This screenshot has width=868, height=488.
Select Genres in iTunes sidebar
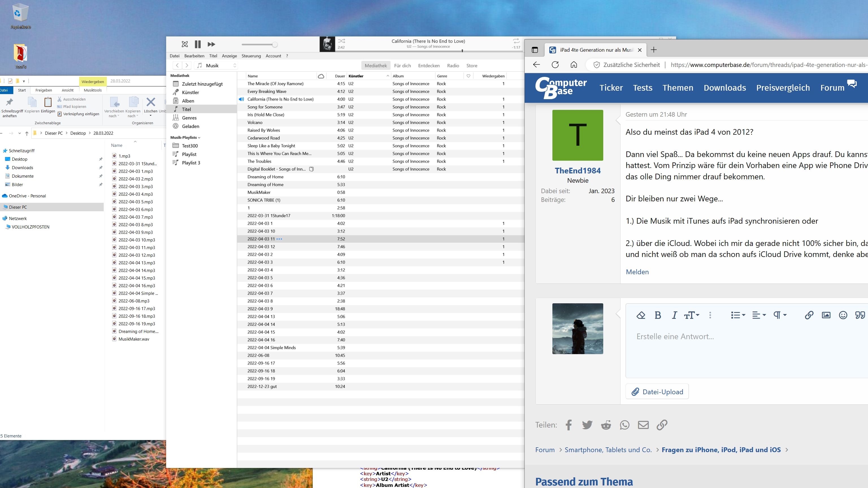click(x=189, y=118)
